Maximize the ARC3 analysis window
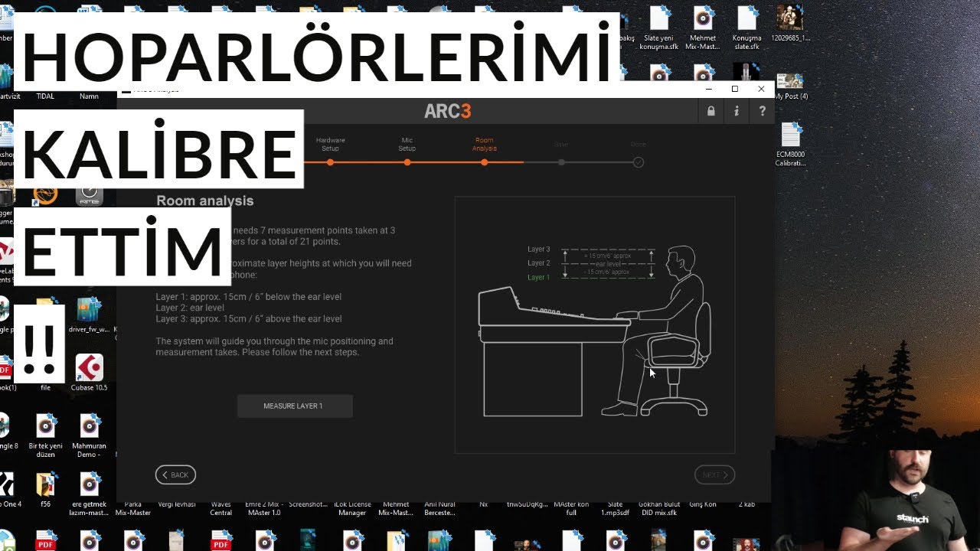The height and width of the screenshot is (551, 980). [x=735, y=89]
